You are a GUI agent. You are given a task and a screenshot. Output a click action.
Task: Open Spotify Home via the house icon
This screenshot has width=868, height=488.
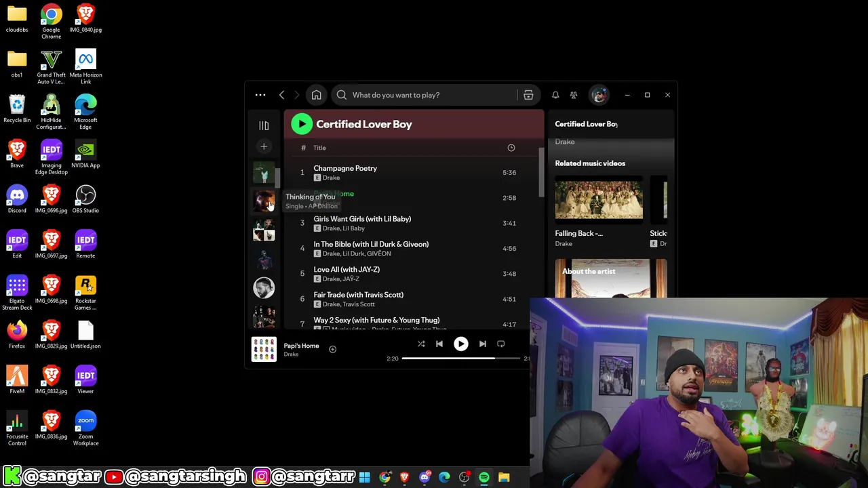(316, 95)
